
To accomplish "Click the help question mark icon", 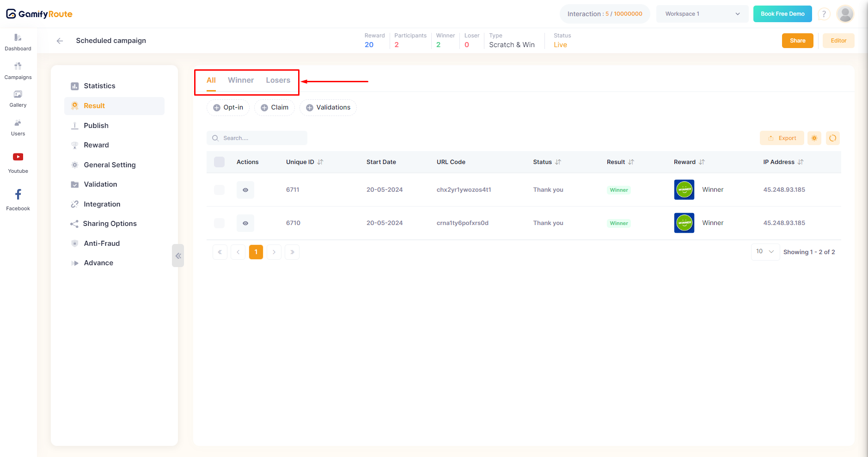I will pyautogui.click(x=824, y=14).
